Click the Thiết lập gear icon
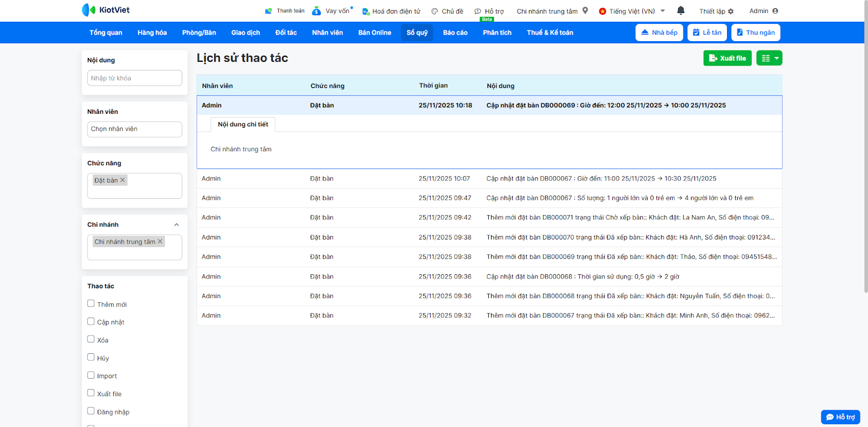The image size is (868, 427). (x=731, y=11)
